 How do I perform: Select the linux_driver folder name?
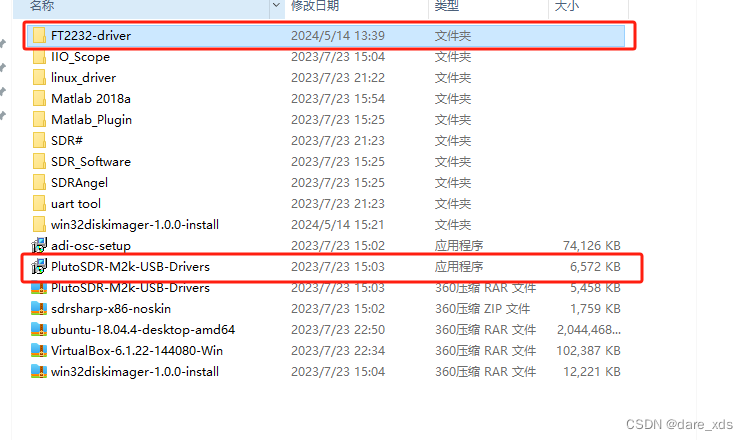[83, 78]
